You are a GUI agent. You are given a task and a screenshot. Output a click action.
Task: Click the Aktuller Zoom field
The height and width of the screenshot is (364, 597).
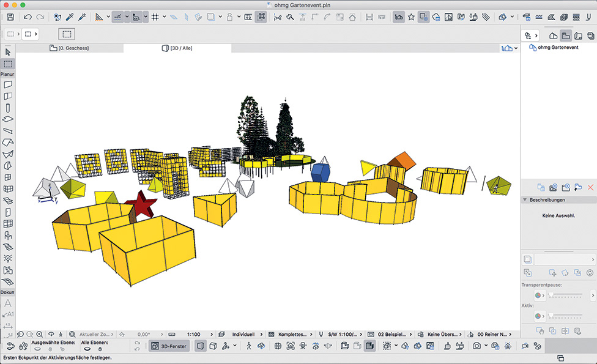94,335
